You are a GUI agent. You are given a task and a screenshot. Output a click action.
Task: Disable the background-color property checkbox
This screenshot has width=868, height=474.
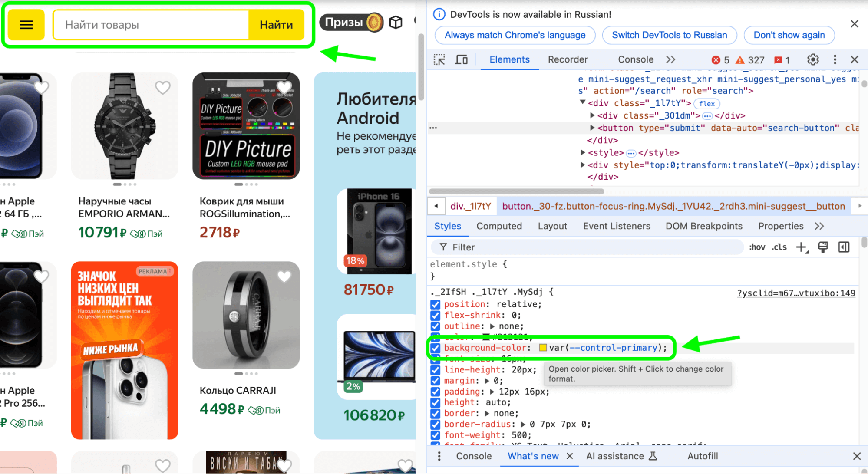tap(435, 348)
